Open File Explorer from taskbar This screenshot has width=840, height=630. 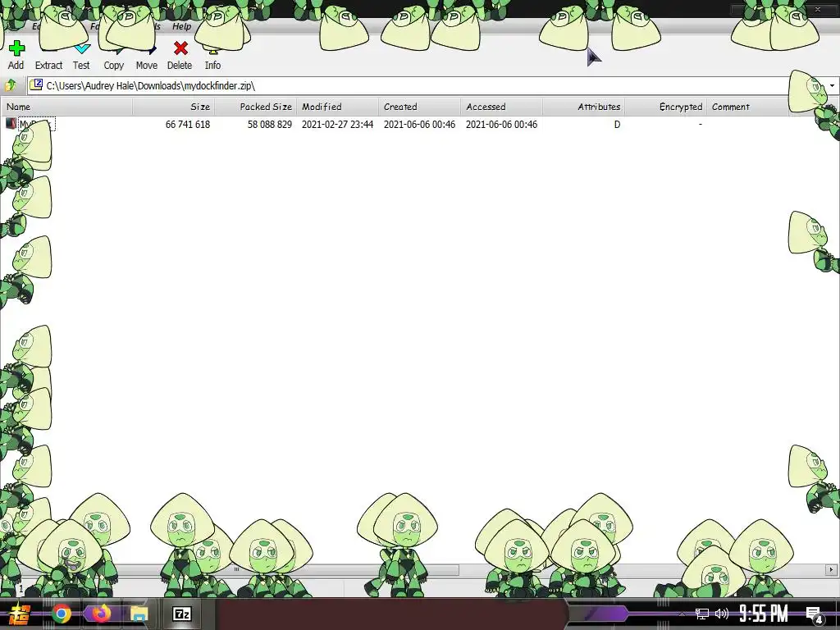[x=139, y=614]
